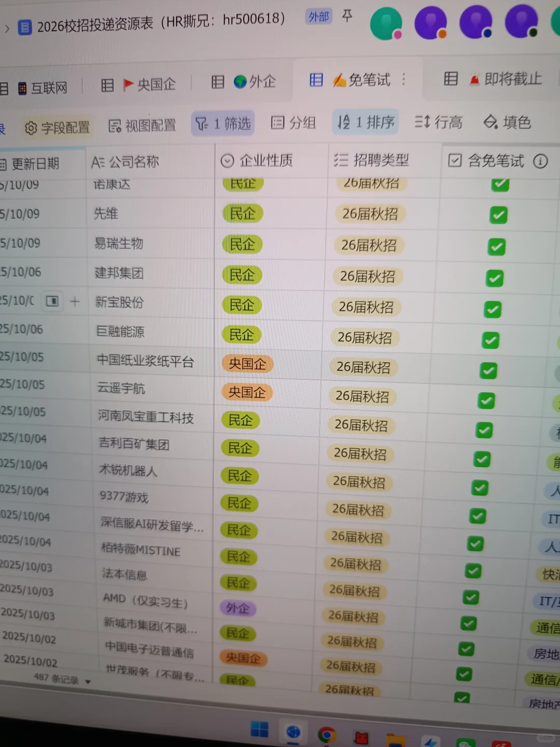Select the 免笔试 view tab

tap(361, 80)
